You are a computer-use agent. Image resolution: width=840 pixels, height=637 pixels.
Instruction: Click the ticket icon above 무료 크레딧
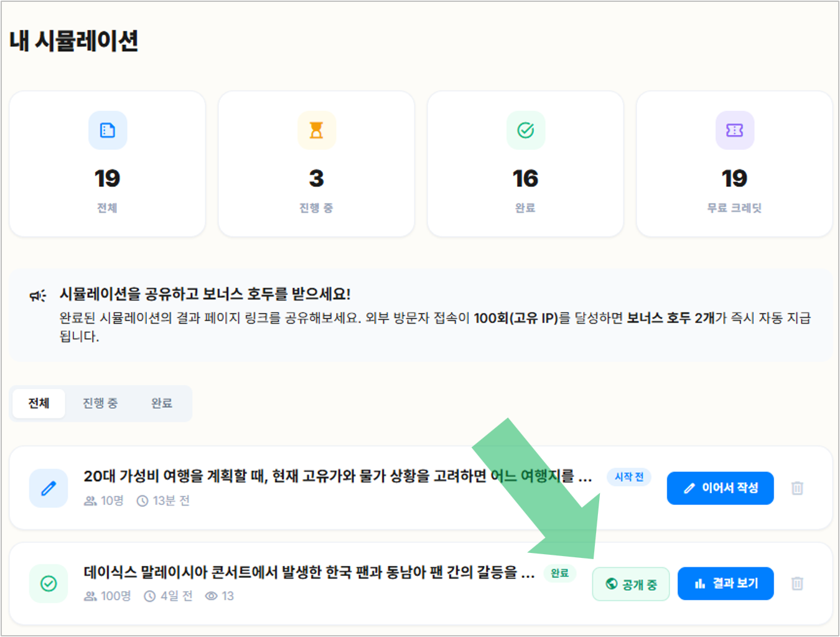tap(735, 130)
